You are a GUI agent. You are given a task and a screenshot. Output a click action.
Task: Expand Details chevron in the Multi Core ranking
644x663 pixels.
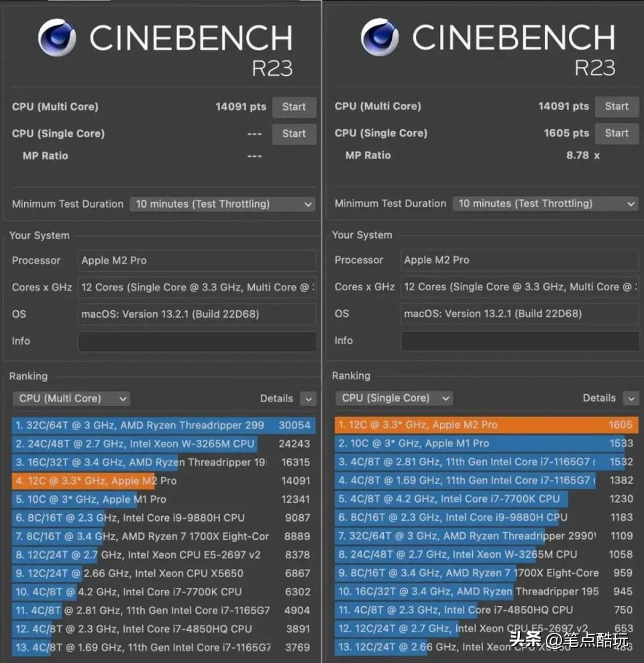308,399
